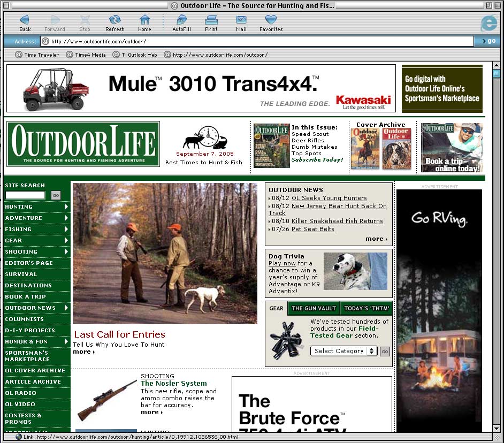504x443 pixels.
Task: Expand the HUNTING menu arrow
Action: pos(66,207)
